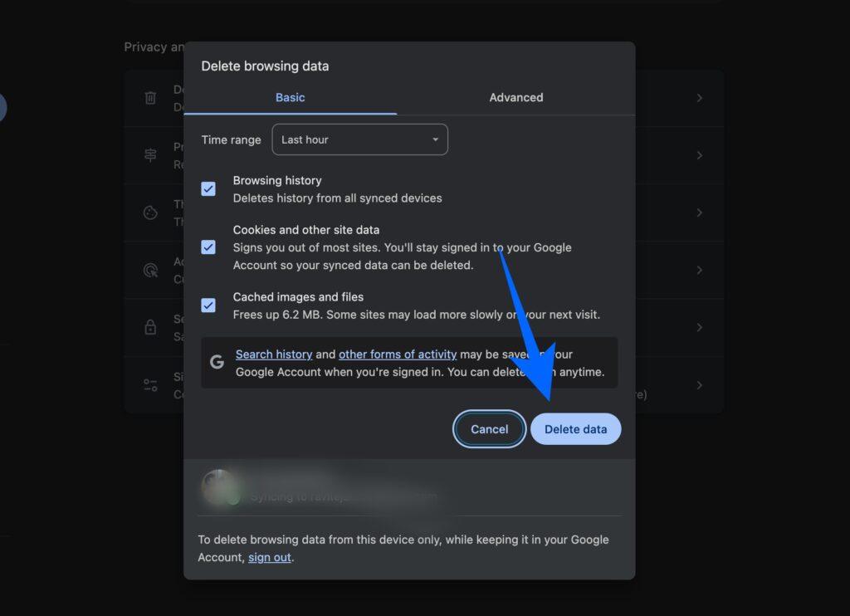Switch to the Advanced tab
The height and width of the screenshot is (616, 850).
coord(515,97)
